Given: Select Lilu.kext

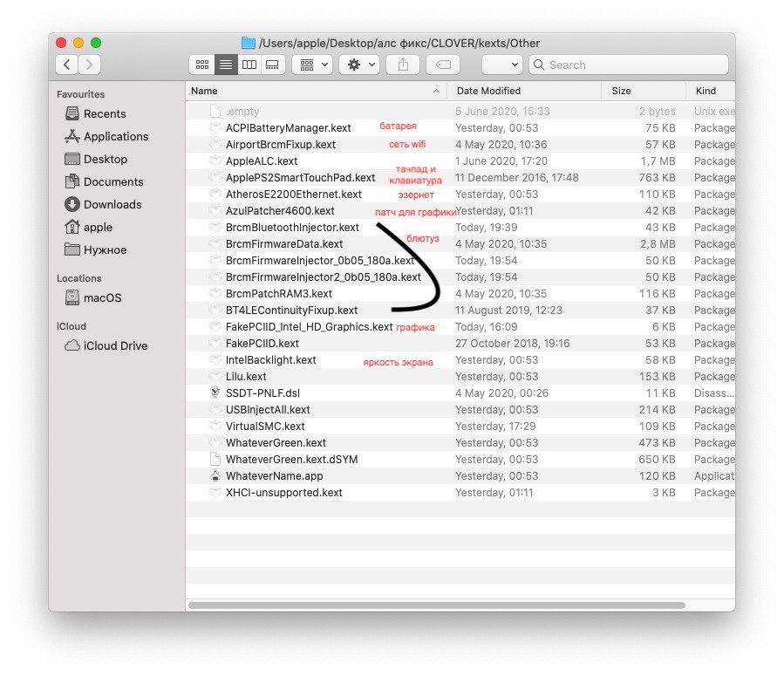Looking at the screenshot, I should tap(460, 376).
